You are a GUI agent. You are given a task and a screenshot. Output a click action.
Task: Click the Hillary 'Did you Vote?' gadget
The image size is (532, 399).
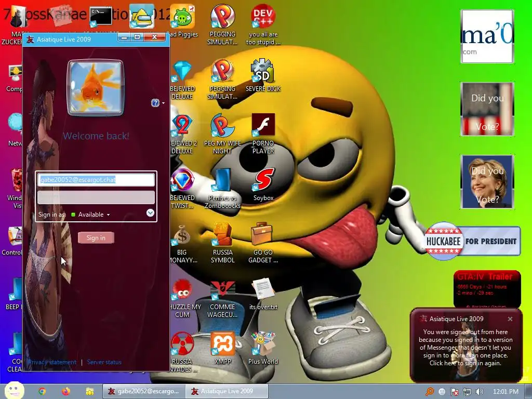click(487, 182)
